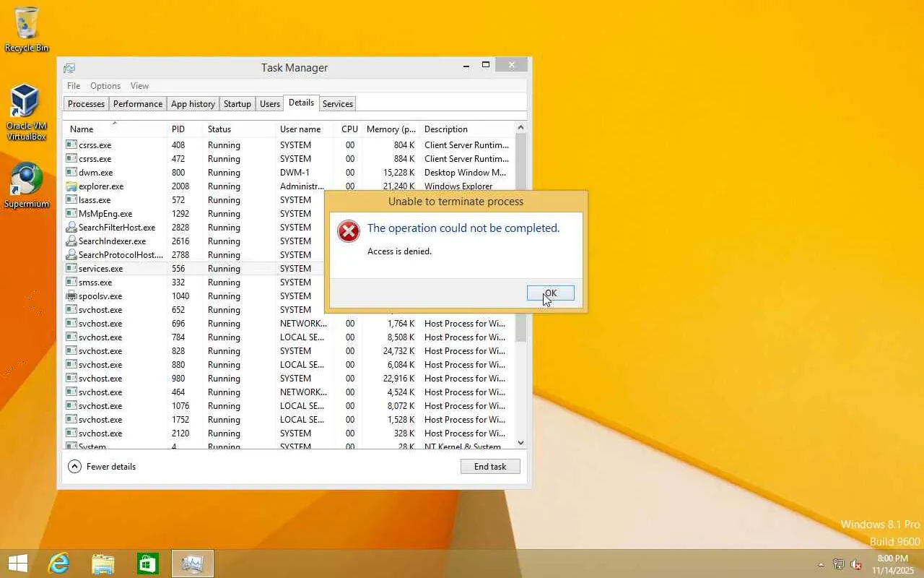The width and height of the screenshot is (924, 578).
Task: Sort by the PID column header
Action: 185,129
